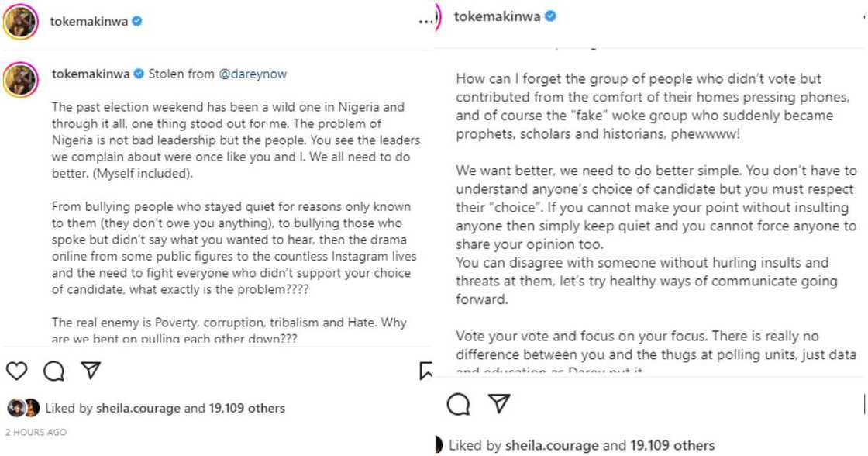Click tokemakinwa's avatar in the left header
This screenshot has height=456, width=868.
tap(21, 21)
